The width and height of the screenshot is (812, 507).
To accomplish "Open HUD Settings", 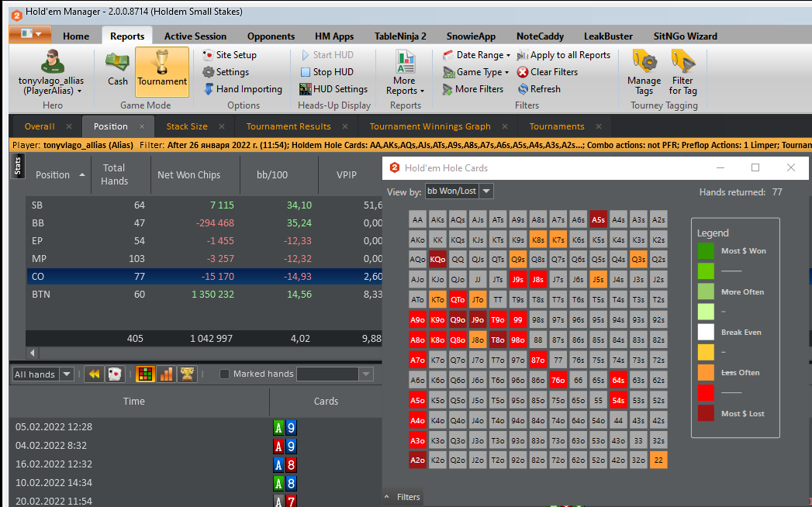I will click(333, 89).
